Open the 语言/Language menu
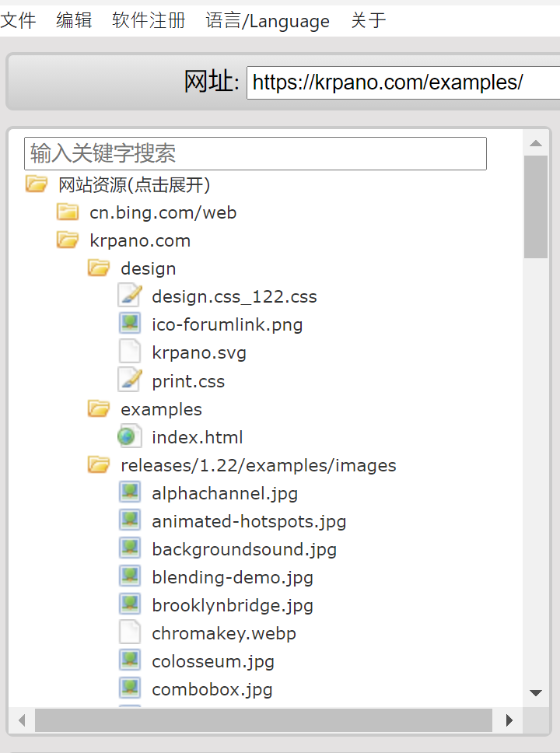 click(268, 21)
